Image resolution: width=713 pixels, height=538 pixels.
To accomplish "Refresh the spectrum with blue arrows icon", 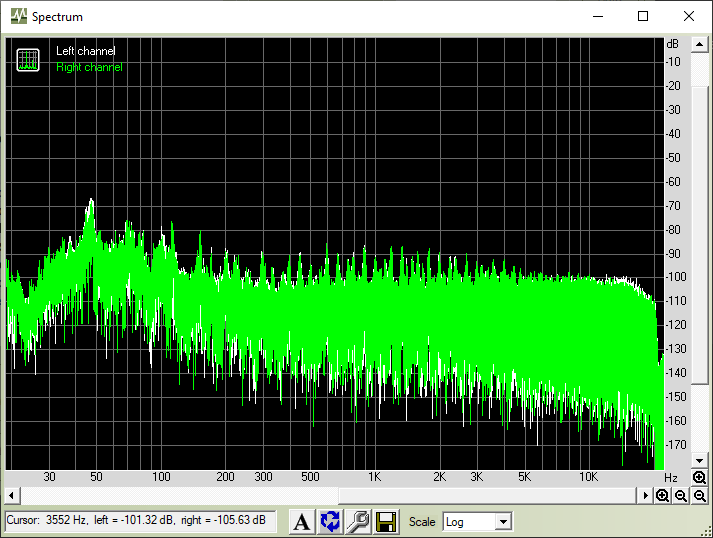I will (x=330, y=521).
